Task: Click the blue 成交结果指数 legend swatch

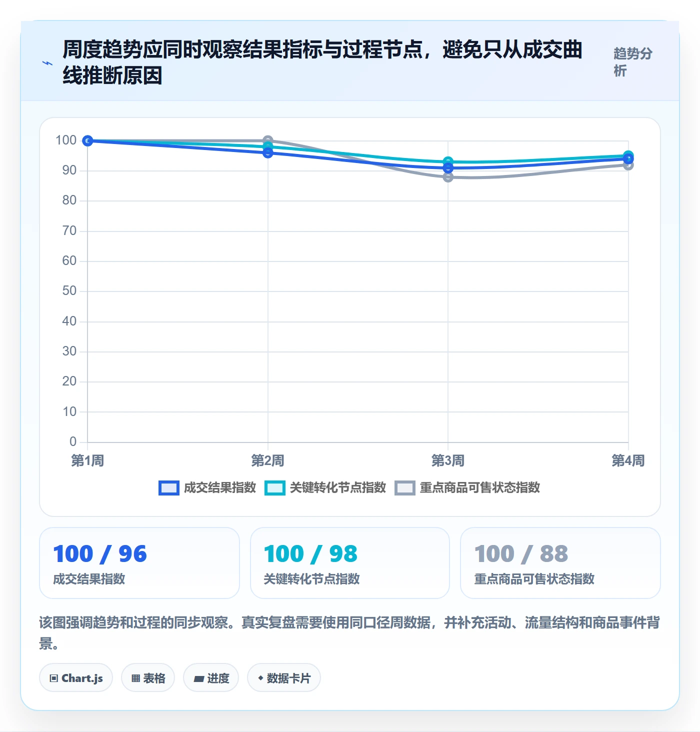Action: click(x=169, y=488)
